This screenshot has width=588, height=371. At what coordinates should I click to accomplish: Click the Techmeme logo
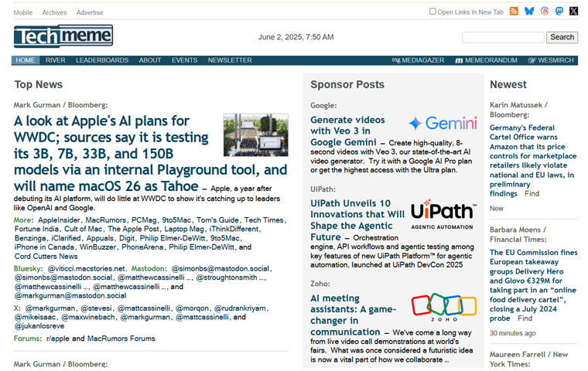click(x=63, y=36)
